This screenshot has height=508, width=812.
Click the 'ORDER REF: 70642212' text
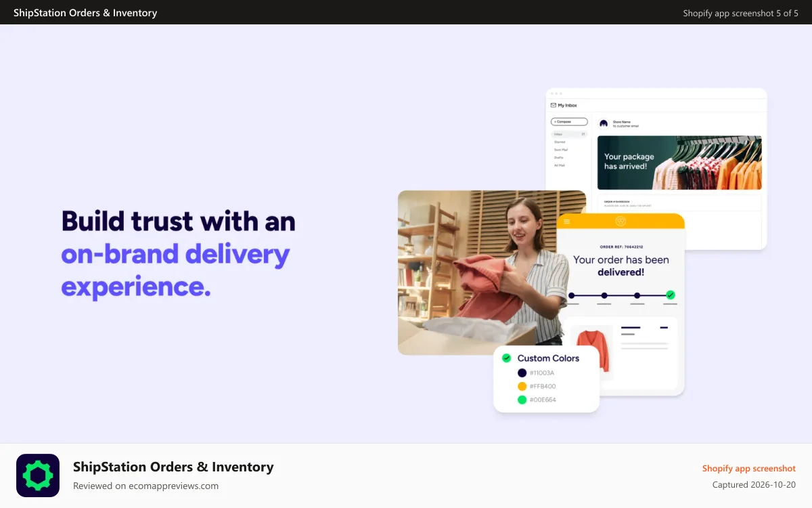(621, 247)
